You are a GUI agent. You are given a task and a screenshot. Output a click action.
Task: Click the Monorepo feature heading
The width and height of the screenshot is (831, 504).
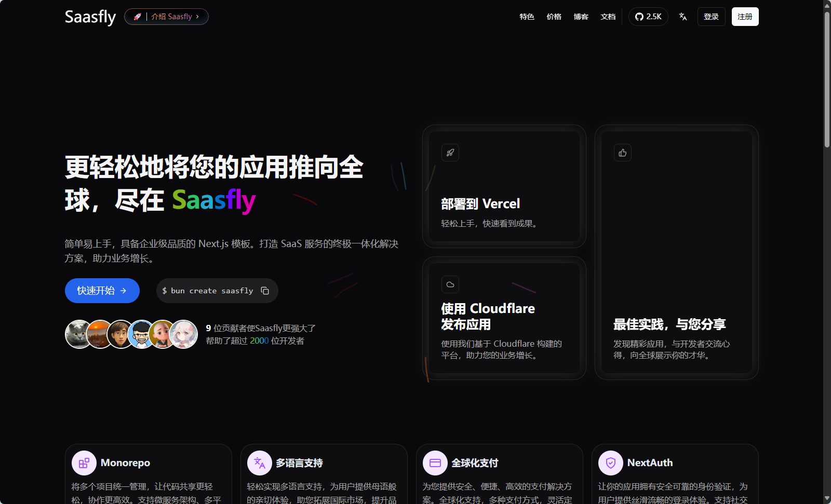pyautogui.click(x=125, y=463)
